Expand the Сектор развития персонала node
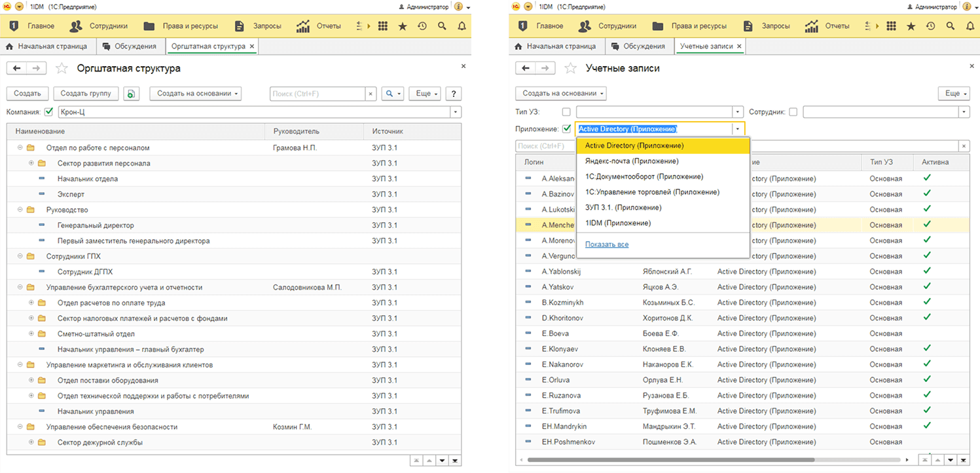The height and width of the screenshot is (473, 980). pyautogui.click(x=31, y=163)
